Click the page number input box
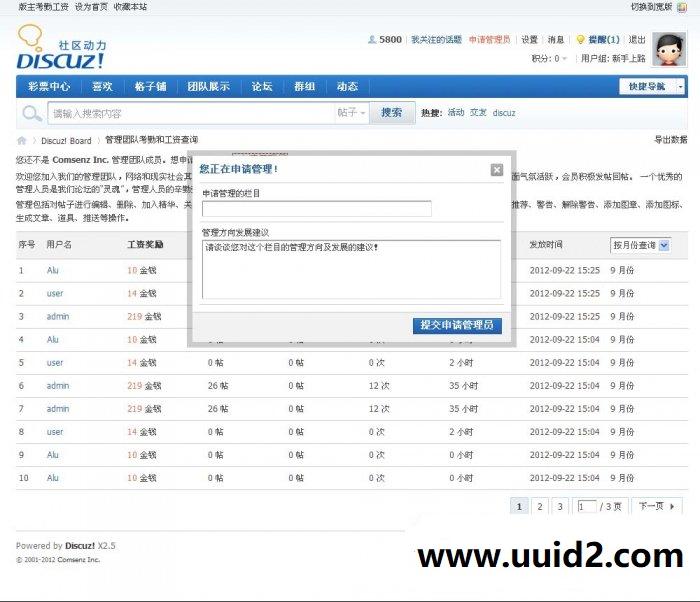The image size is (700, 602). coord(587,506)
